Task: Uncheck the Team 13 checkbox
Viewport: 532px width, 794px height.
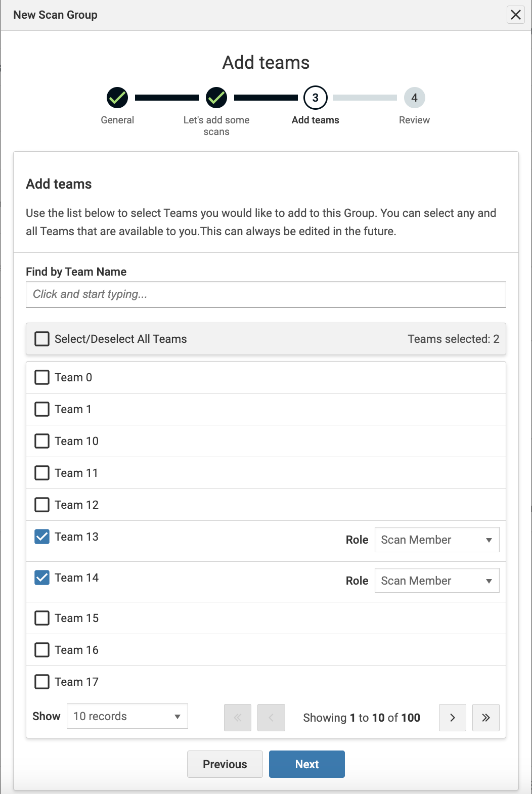Action: [x=42, y=537]
